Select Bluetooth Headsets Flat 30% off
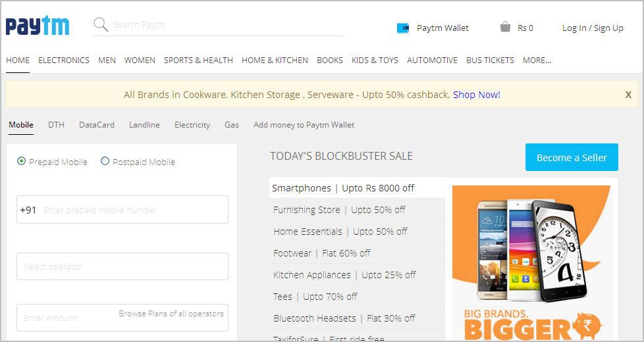 [356, 318]
